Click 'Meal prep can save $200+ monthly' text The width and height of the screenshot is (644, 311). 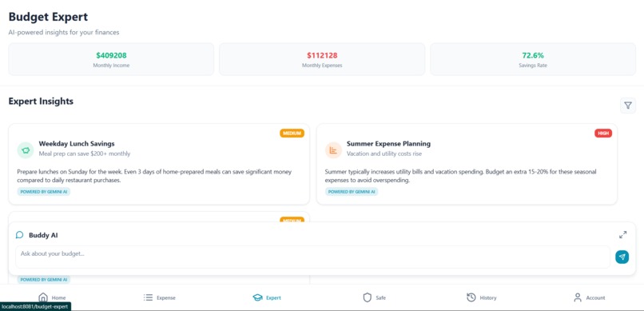(85, 154)
